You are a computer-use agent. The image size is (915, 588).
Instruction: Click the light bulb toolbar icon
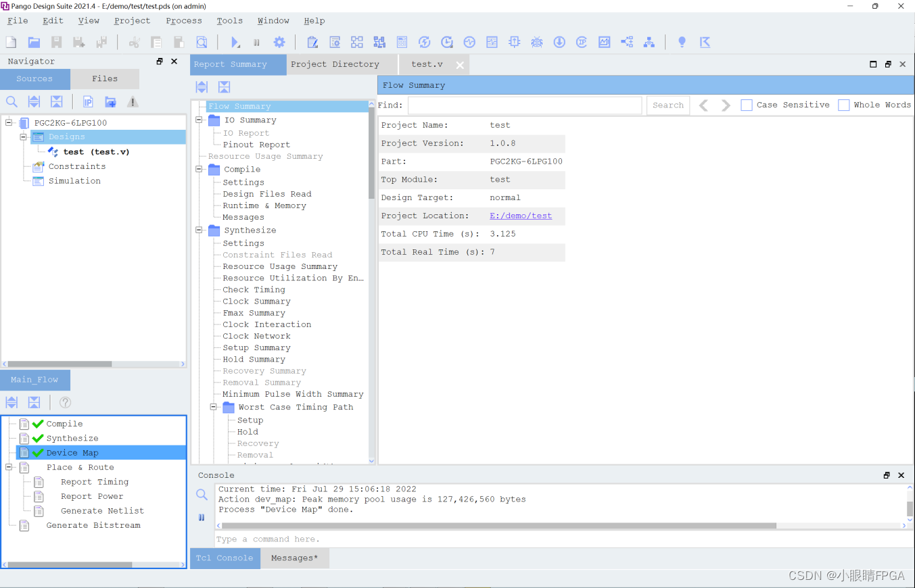click(682, 42)
